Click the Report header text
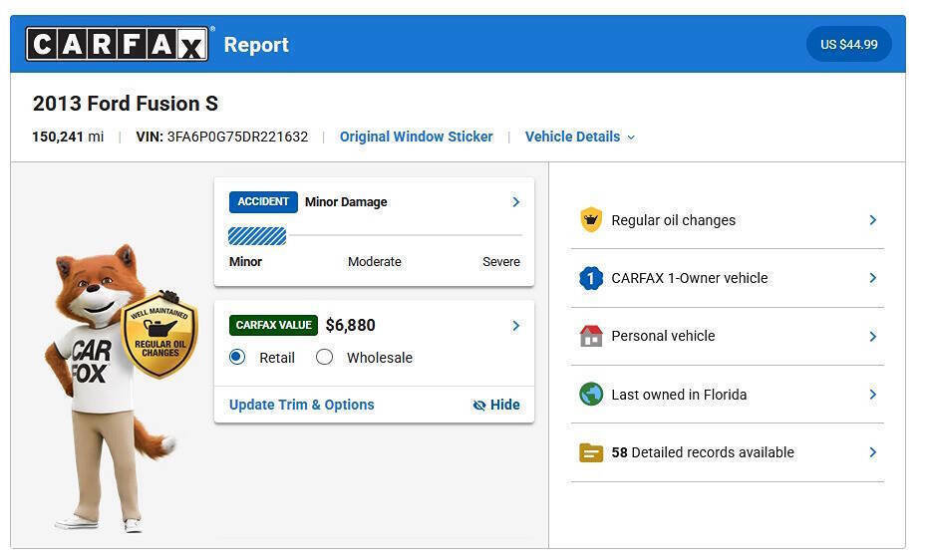Screen dimensions: 927x560 point(256,44)
